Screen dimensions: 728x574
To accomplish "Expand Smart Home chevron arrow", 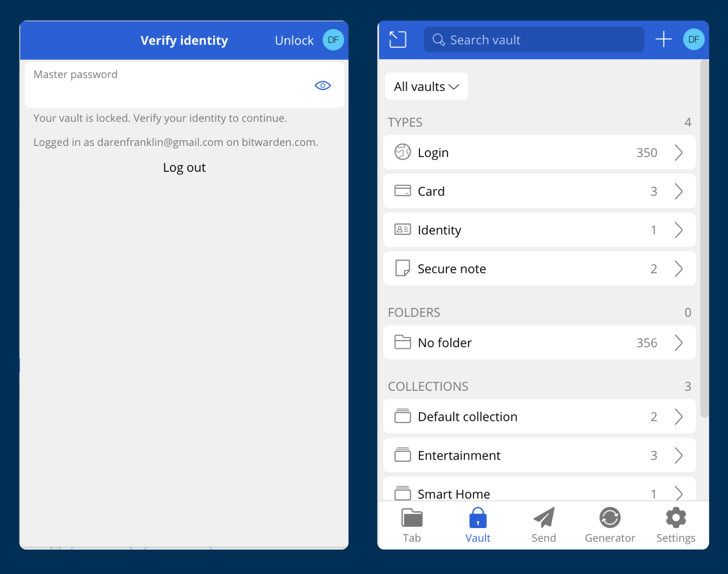I will pyautogui.click(x=678, y=493).
